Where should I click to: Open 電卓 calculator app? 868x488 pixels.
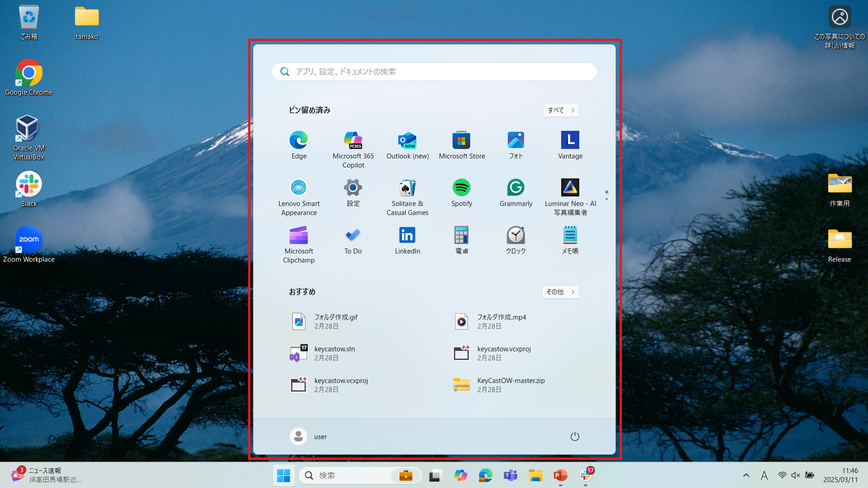(462, 241)
